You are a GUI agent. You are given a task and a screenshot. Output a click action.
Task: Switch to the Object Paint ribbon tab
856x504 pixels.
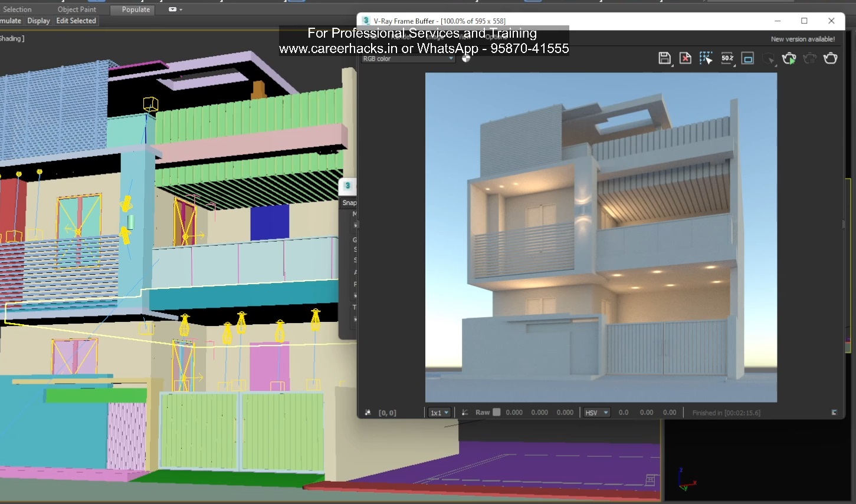point(76,9)
